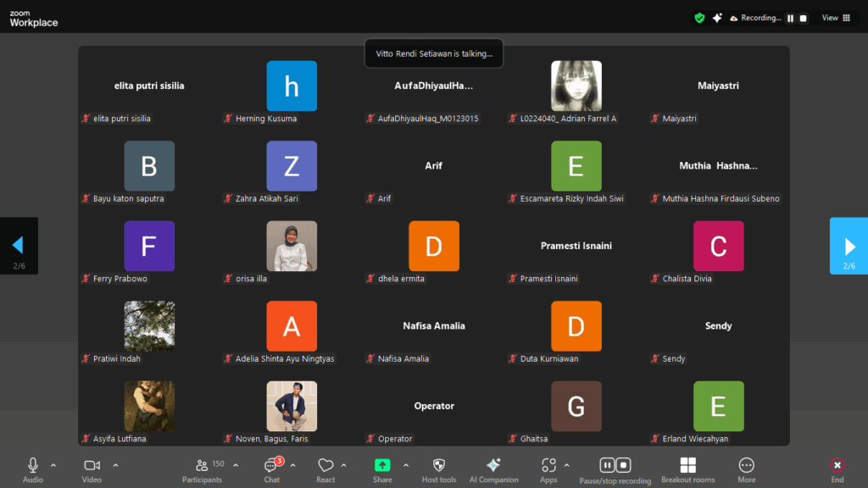Stop recording in bottom toolbar
Viewport: 868px width, 488px height.
[x=623, y=465]
